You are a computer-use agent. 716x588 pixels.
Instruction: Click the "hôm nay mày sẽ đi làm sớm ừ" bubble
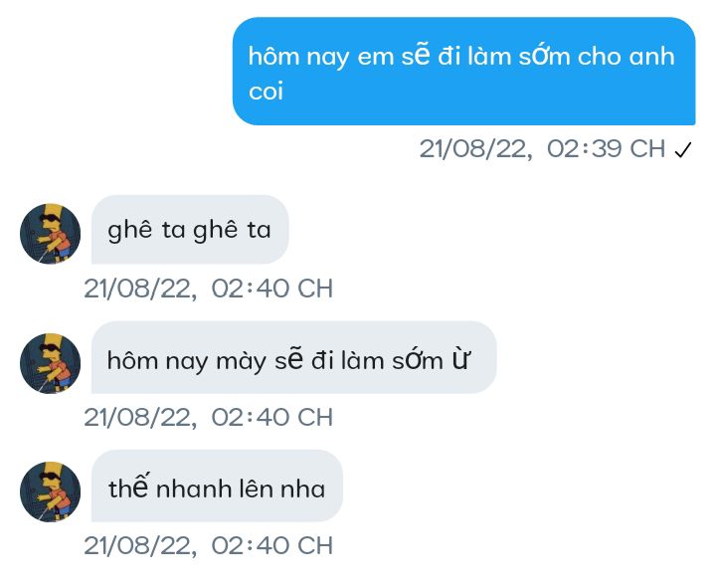[x=294, y=357]
